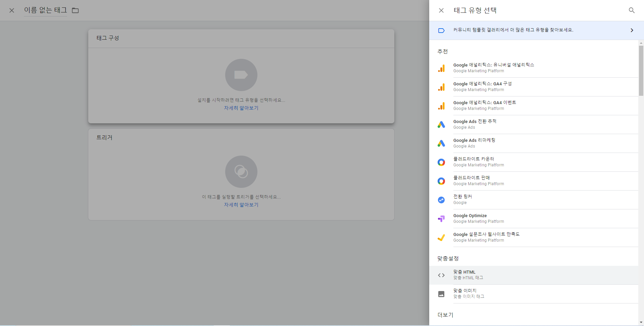
Task: Click scrollbar up arrow in tag panel
Action: (x=641, y=43)
